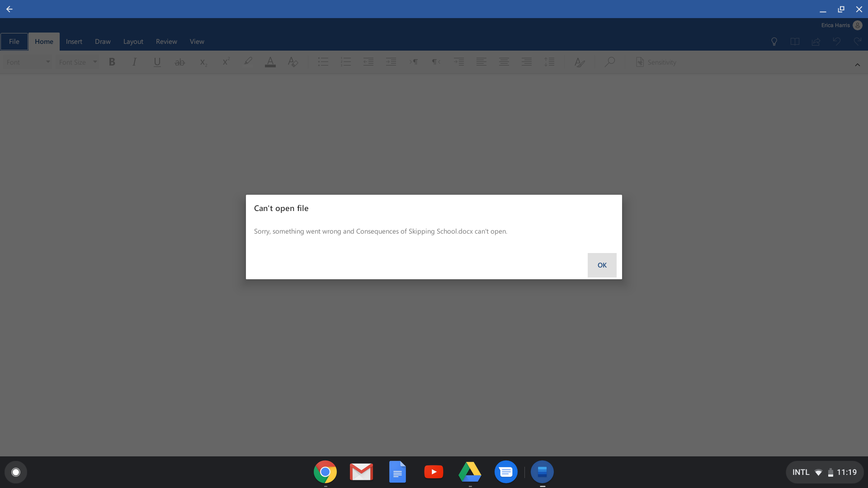Click OK in the error dialog
Viewport: 868px width, 488px height.
tap(602, 265)
